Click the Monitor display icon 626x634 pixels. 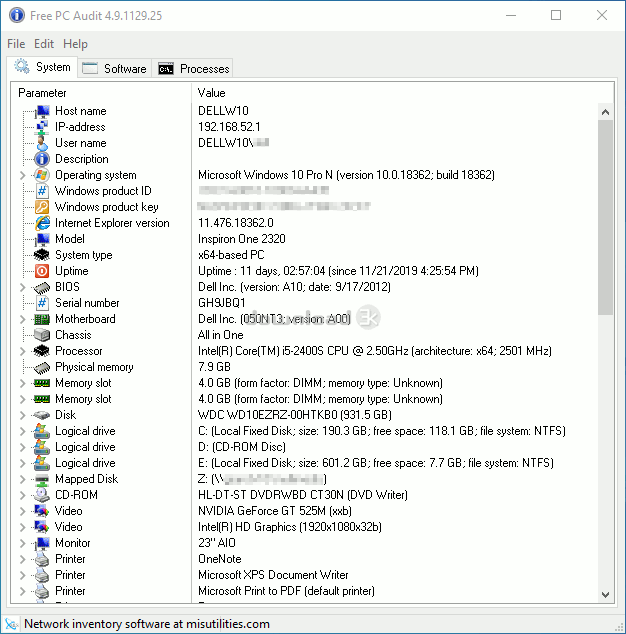point(42,543)
